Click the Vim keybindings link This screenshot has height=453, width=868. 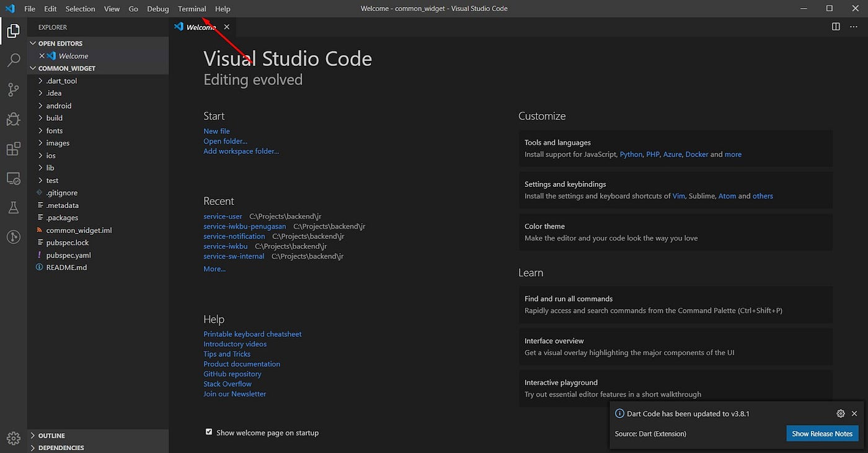tap(679, 195)
